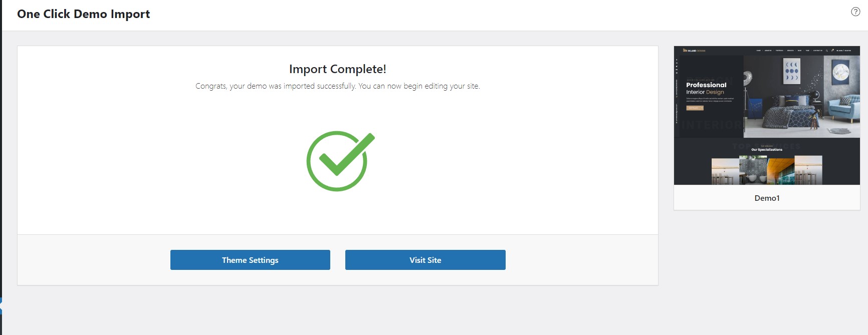The width and height of the screenshot is (868, 335).
Task: Select the Demo1 preview thumbnail
Action: (x=767, y=116)
